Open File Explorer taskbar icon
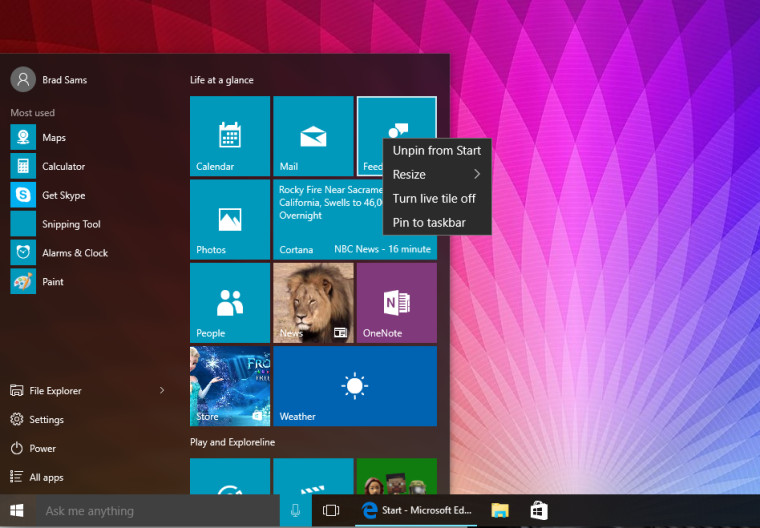The image size is (760, 528). [500, 511]
